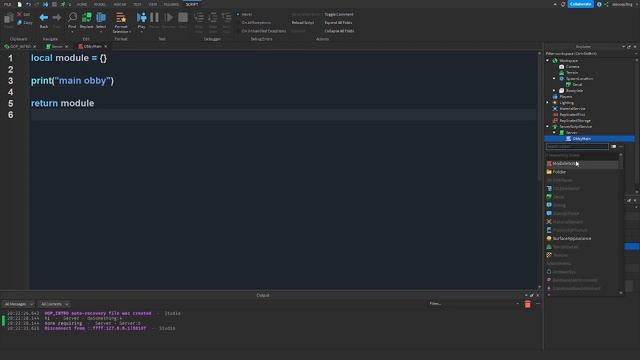
Task: Switch to the AVATAR ribbon tab
Action: [x=120, y=4]
